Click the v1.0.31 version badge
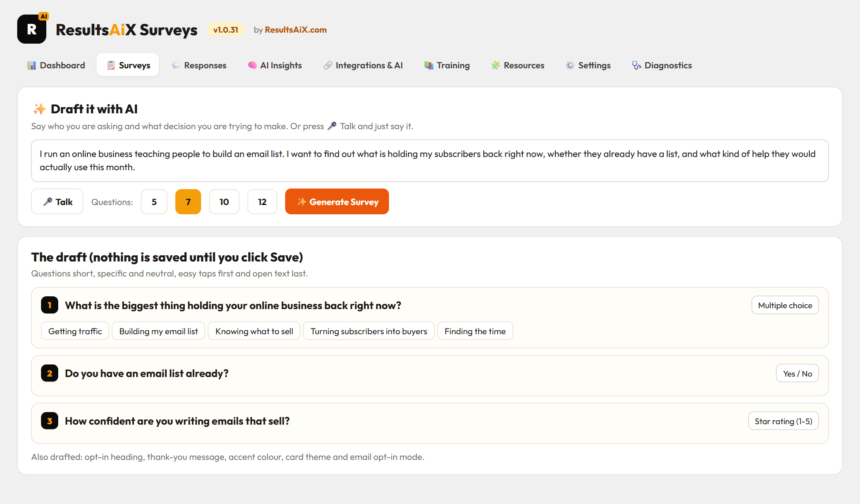 coord(226,30)
